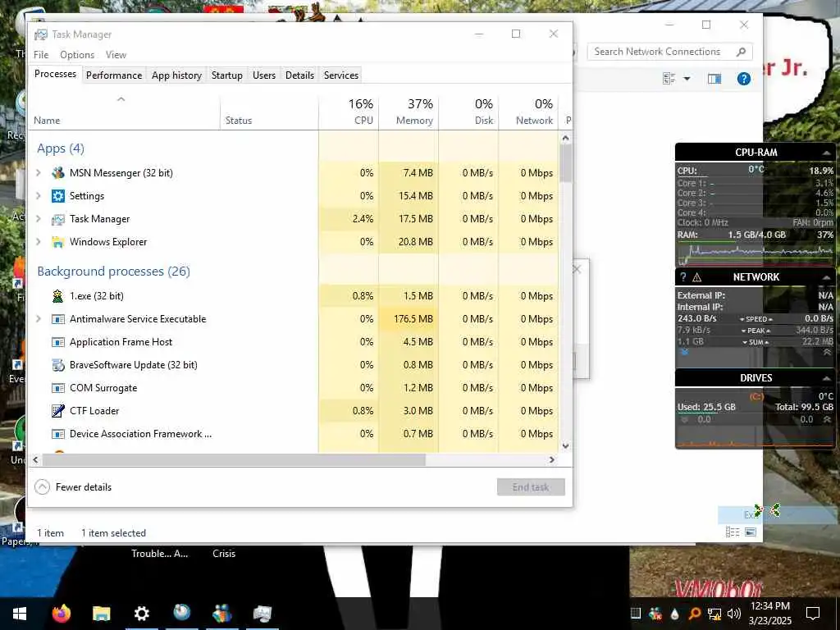Screen dimensions: 840x630
Task: Click the horizontal scrollbar thumb in process list
Action: point(234,459)
